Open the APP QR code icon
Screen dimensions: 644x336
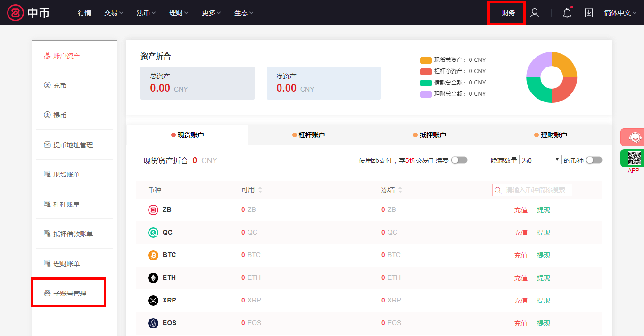635,158
